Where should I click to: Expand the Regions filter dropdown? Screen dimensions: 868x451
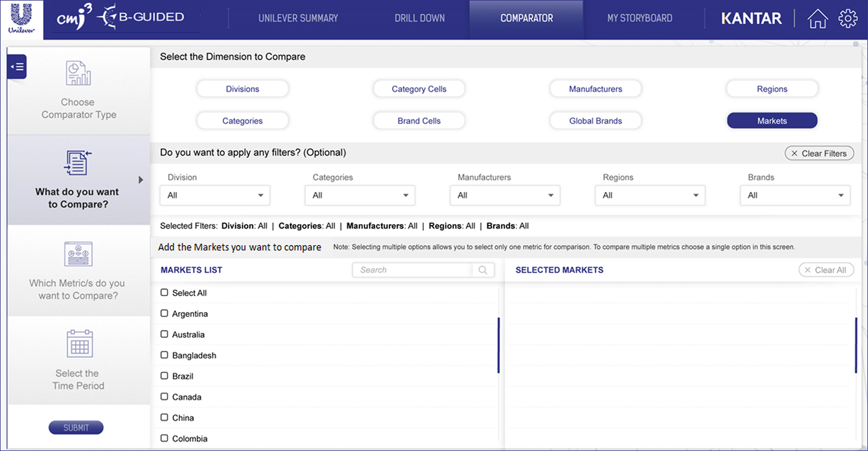pyautogui.click(x=650, y=195)
